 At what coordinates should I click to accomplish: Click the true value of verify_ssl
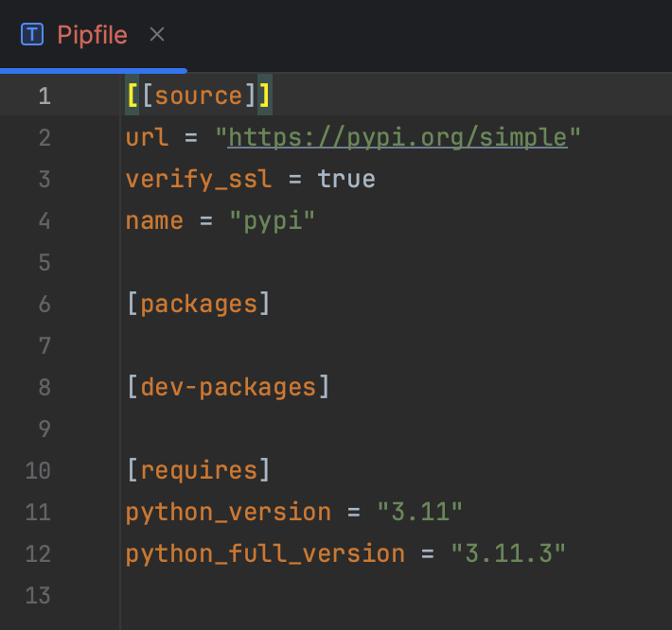click(346, 179)
